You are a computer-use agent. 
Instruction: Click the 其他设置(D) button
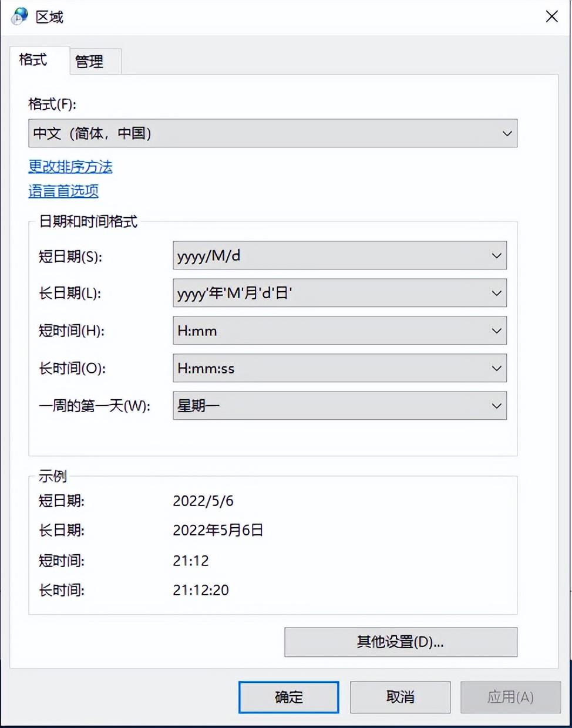(400, 642)
